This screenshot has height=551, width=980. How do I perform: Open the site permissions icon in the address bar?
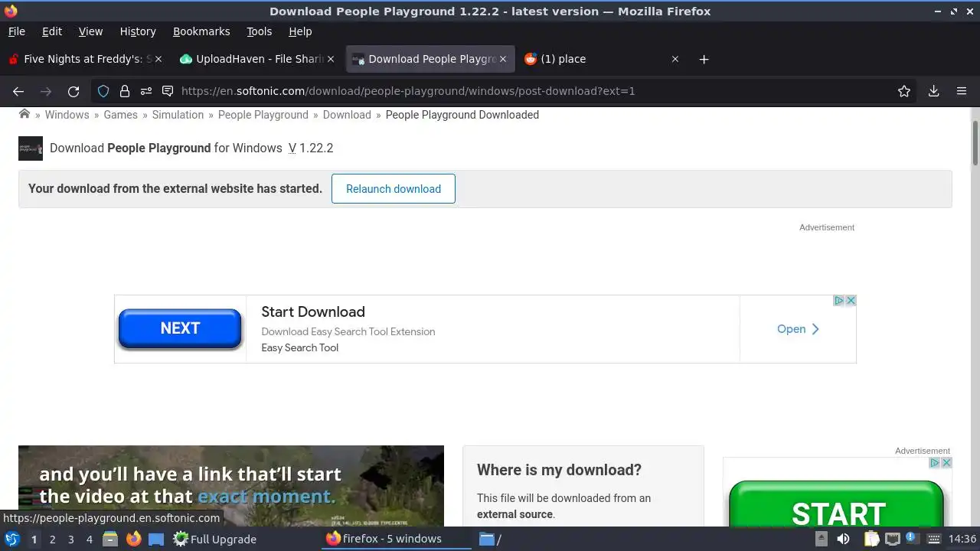tap(146, 91)
